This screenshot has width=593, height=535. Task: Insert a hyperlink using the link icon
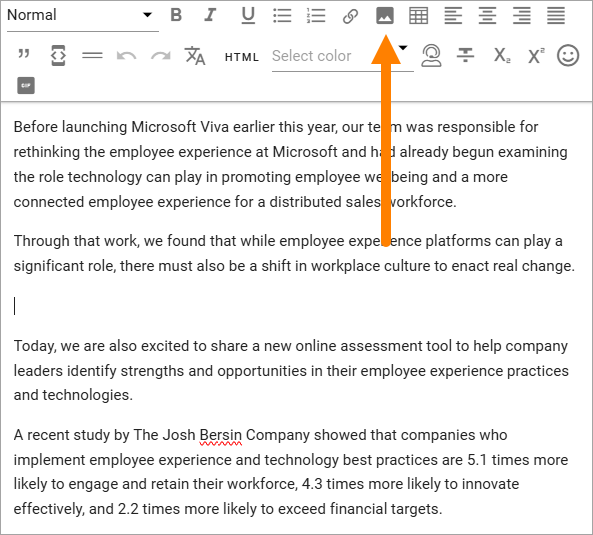350,16
